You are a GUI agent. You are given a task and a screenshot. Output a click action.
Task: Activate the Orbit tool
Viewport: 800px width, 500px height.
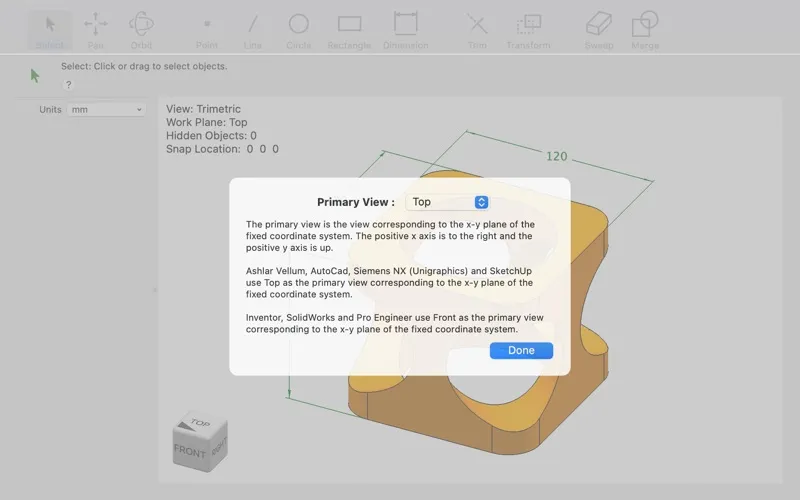click(141, 31)
